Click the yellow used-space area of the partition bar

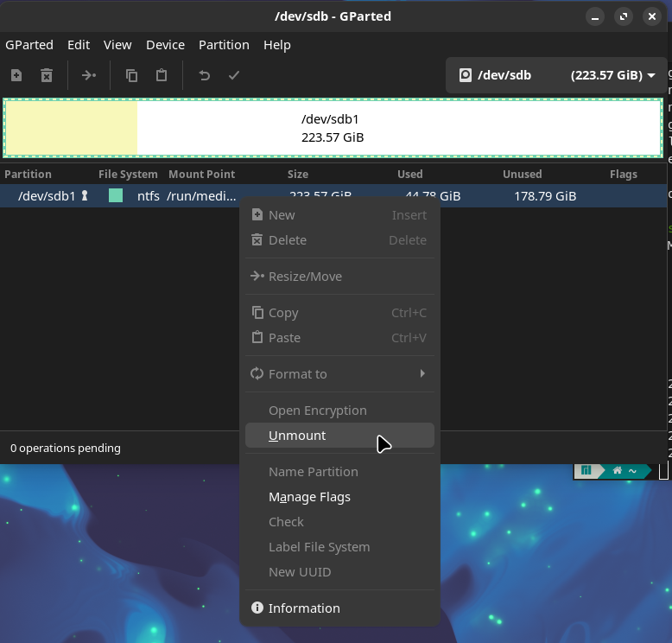[x=71, y=128]
